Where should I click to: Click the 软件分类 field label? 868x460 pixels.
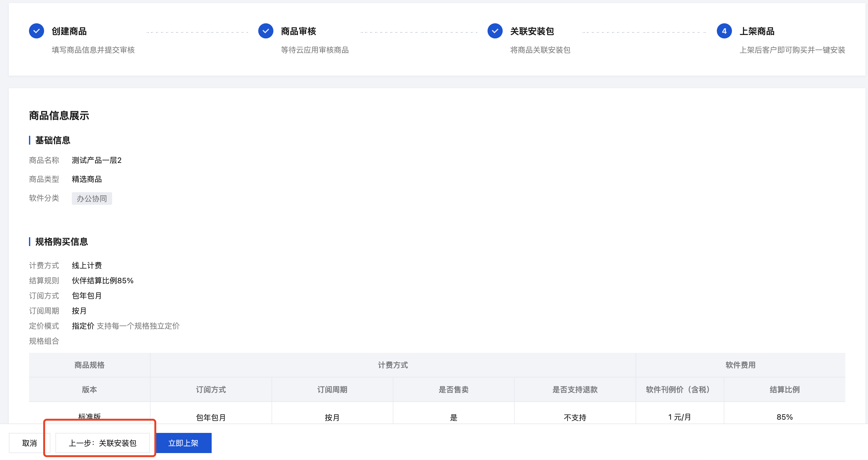(x=44, y=198)
